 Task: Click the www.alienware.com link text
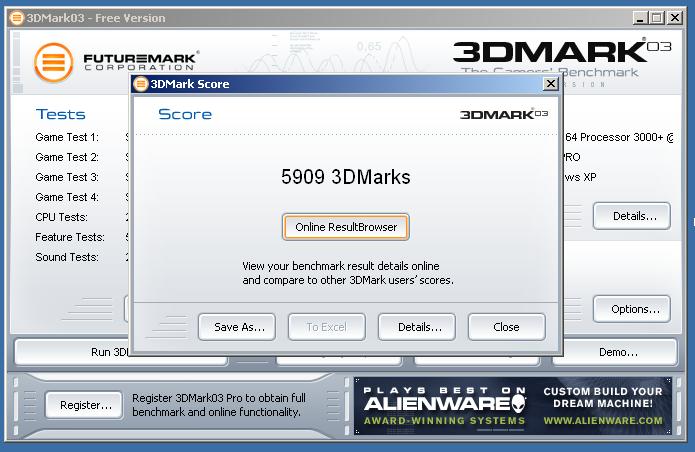(603, 421)
